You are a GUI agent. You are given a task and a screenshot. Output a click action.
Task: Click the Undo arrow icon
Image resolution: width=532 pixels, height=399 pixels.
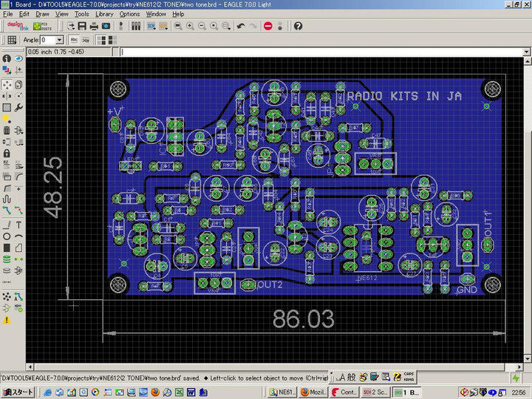241,26
